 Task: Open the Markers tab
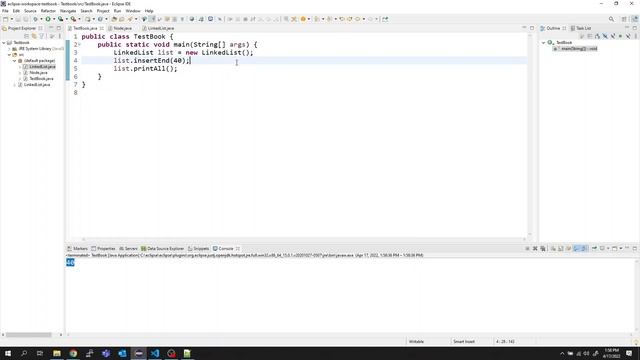(x=78, y=249)
